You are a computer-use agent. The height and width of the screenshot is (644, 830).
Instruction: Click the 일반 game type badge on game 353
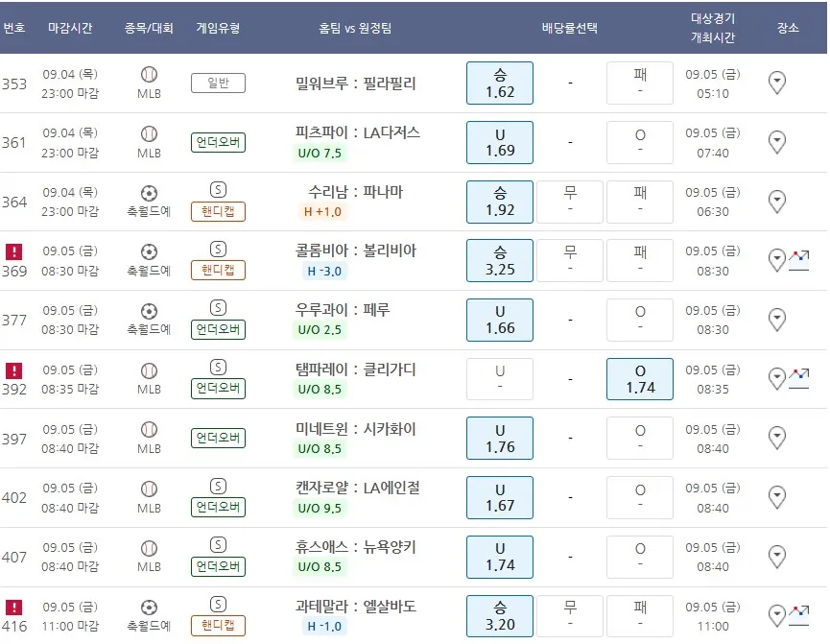coord(218,83)
